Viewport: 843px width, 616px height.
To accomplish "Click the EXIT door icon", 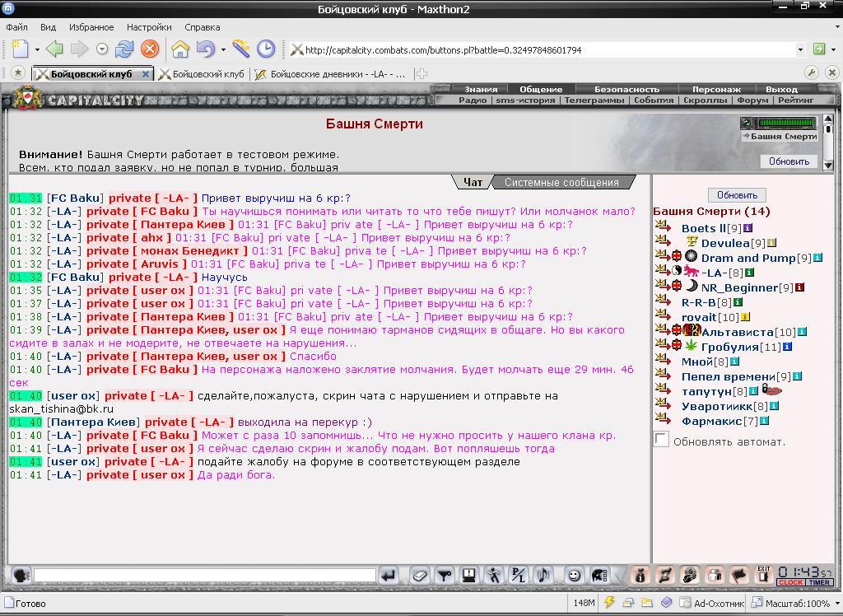I will click(x=764, y=575).
